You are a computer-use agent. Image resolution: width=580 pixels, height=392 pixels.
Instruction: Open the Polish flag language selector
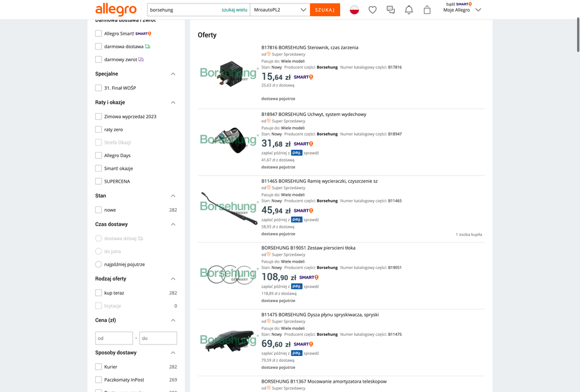click(x=354, y=10)
